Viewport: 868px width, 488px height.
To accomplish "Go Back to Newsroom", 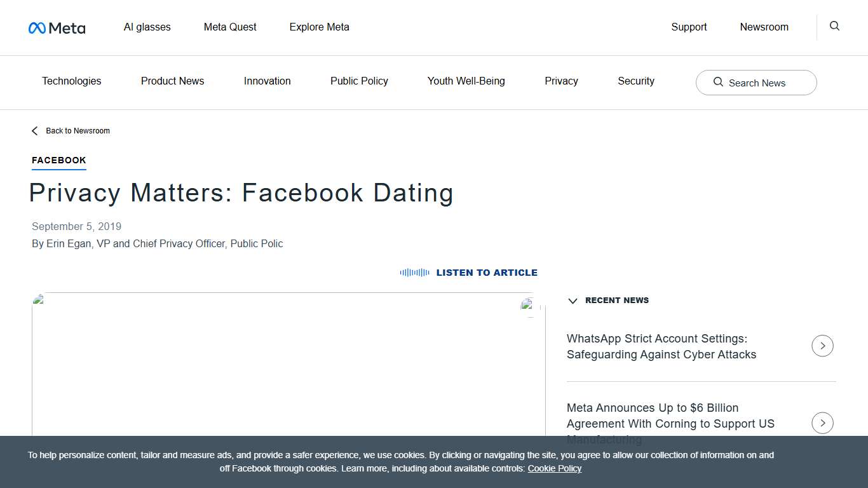I will coord(78,130).
